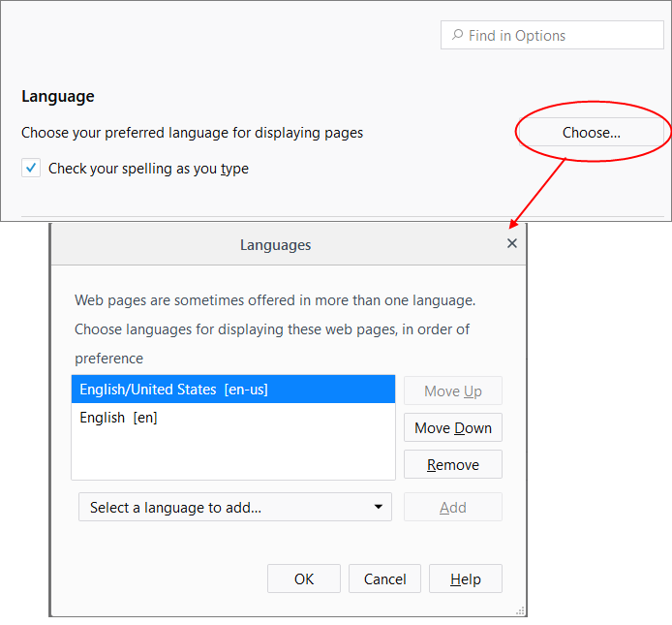Close the Languages dialog with the X
Viewport: 672px width, 625px height.
click(x=511, y=243)
